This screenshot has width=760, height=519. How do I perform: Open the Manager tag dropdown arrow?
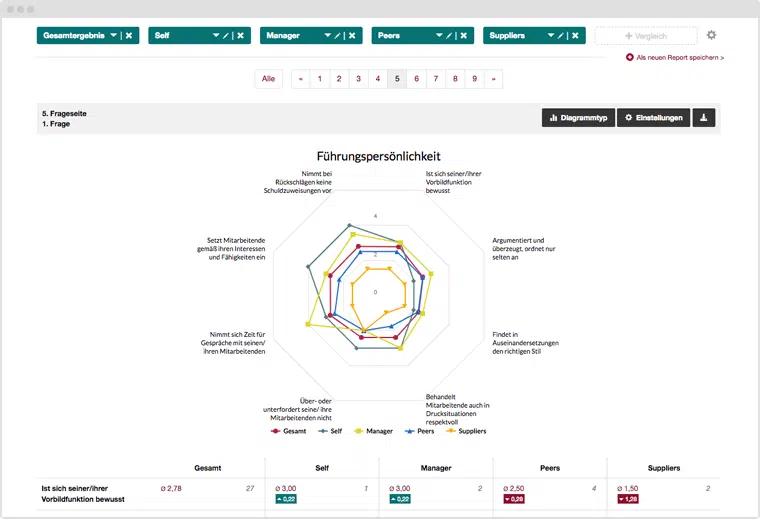click(x=328, y=36)
